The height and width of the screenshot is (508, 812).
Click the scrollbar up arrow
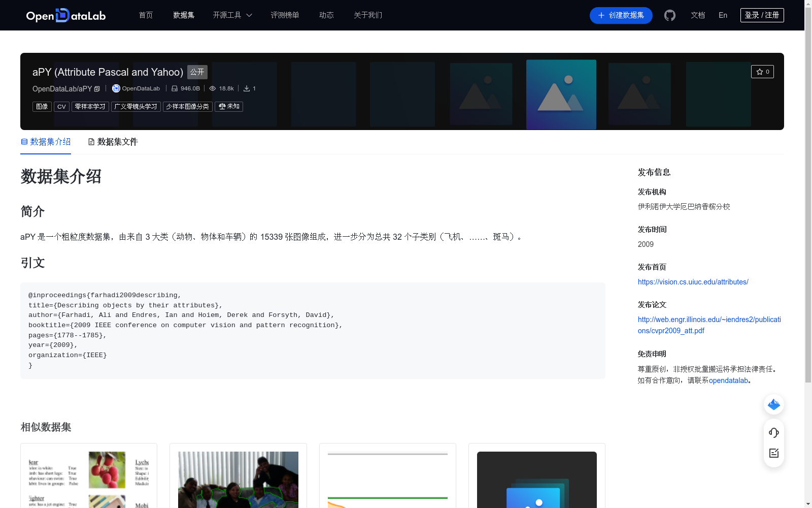pyautogui.click(x=808, y=4)
